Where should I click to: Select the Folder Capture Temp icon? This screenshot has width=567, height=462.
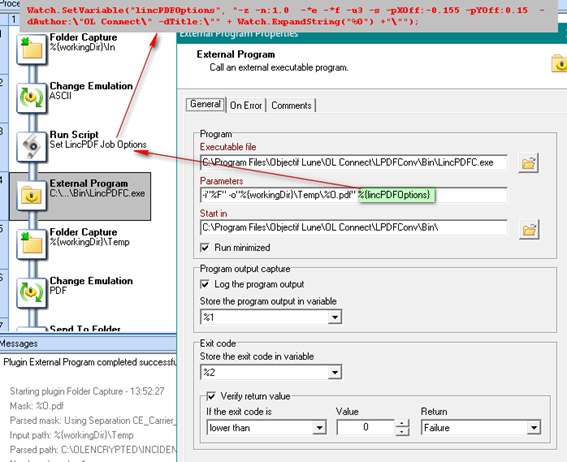pyautogui.click(x=31, y=244)
